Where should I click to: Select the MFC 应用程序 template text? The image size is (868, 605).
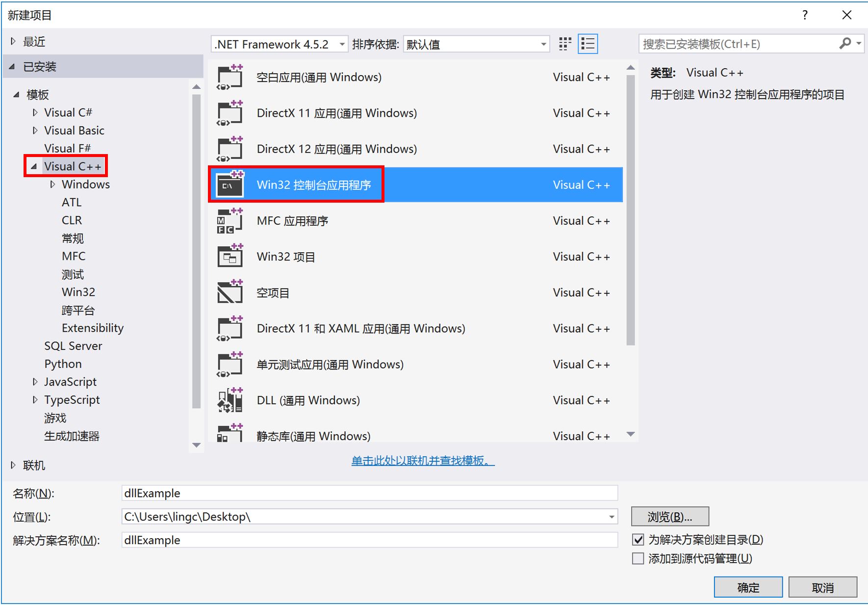292,221
